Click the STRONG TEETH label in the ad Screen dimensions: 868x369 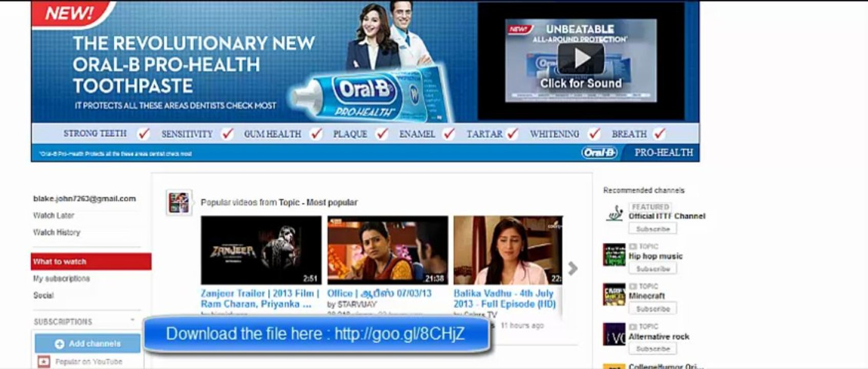point(95,133)
